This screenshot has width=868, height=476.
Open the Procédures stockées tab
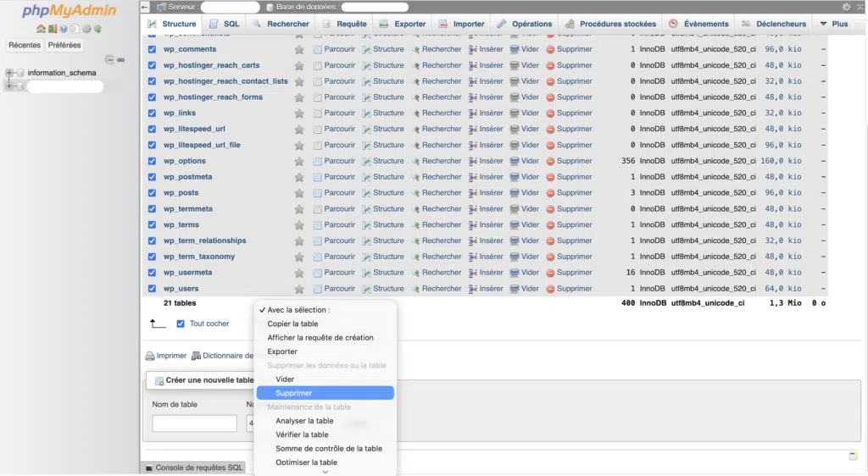coord(610,24)
